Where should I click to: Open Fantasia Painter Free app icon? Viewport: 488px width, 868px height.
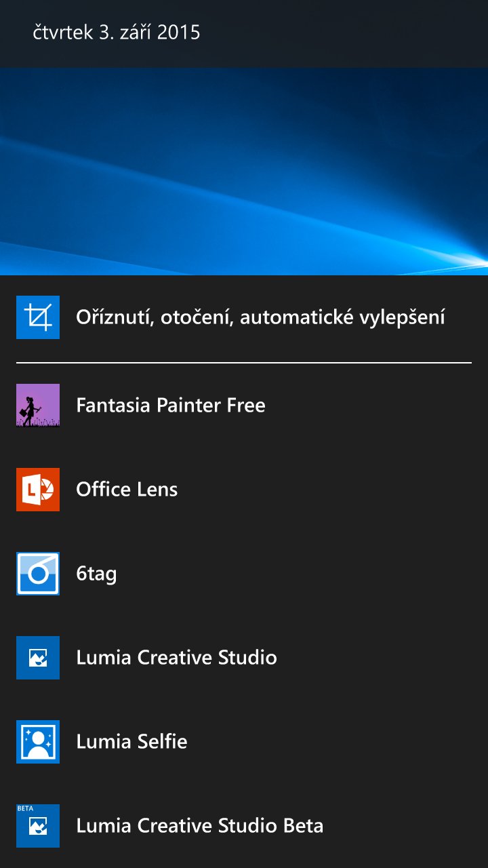[38, 406]
